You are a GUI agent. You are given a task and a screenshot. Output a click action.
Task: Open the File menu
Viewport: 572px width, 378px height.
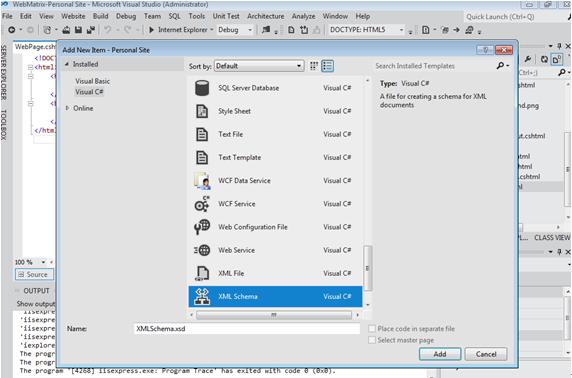click(7, 16)
